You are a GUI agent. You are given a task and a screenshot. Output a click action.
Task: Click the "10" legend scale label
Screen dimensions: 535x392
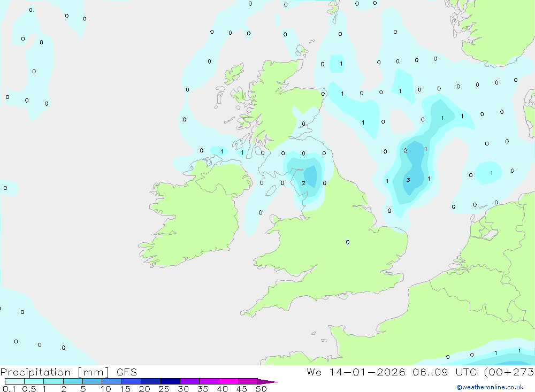click(106, 389)
